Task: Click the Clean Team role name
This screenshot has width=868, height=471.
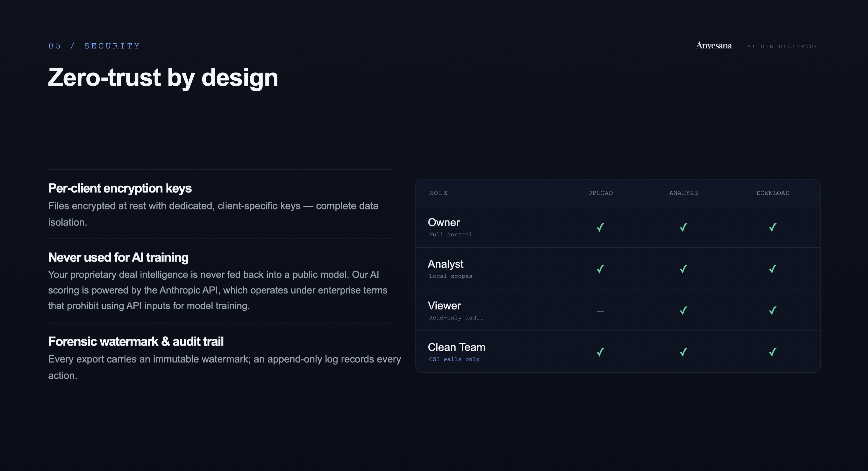Action: (x=456, y=347)
